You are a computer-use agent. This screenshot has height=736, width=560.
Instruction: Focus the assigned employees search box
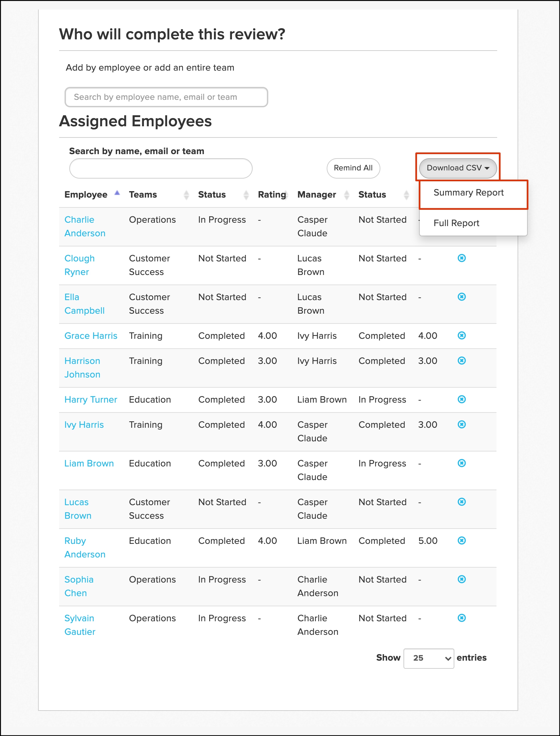click(161, 169)
